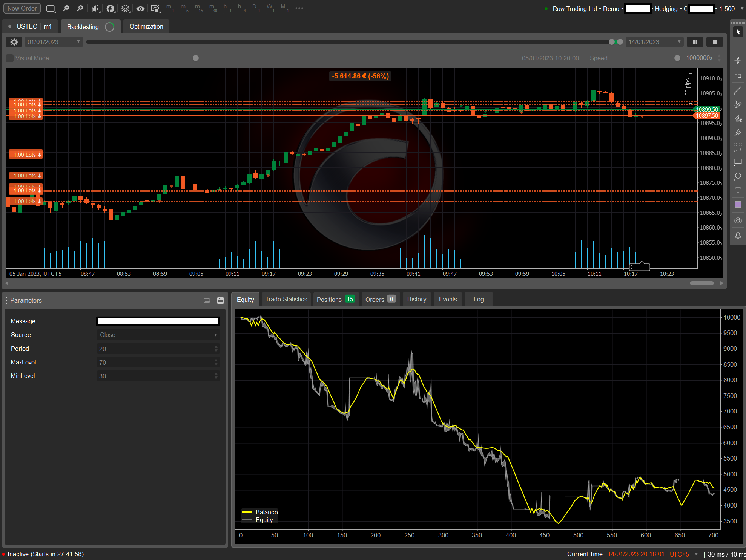Click the zoom out magnifier icon
The height and width of the screenshot is (560, 746).
tap(66, 8)
